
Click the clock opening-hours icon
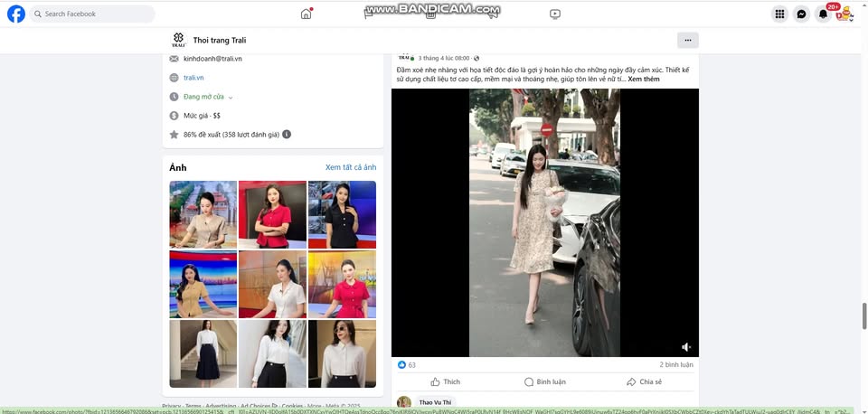(x=174, y=97)
